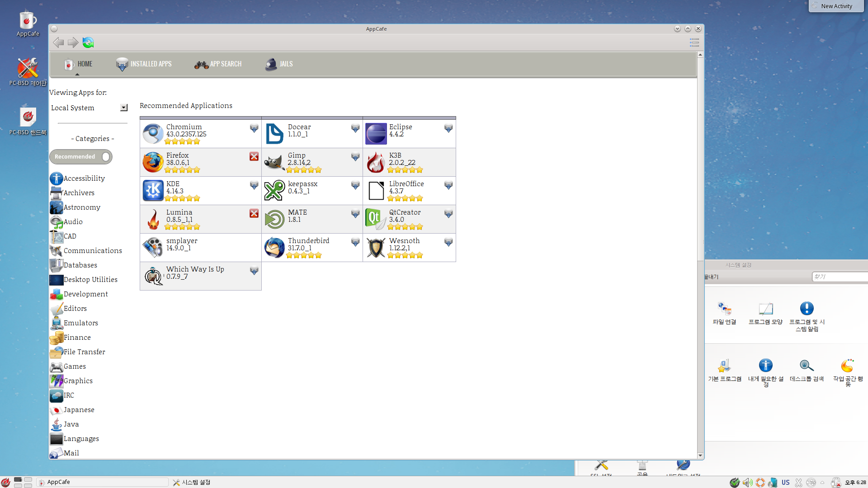
Task: Open the K3B flame application icon
Action: coord(376,162)
